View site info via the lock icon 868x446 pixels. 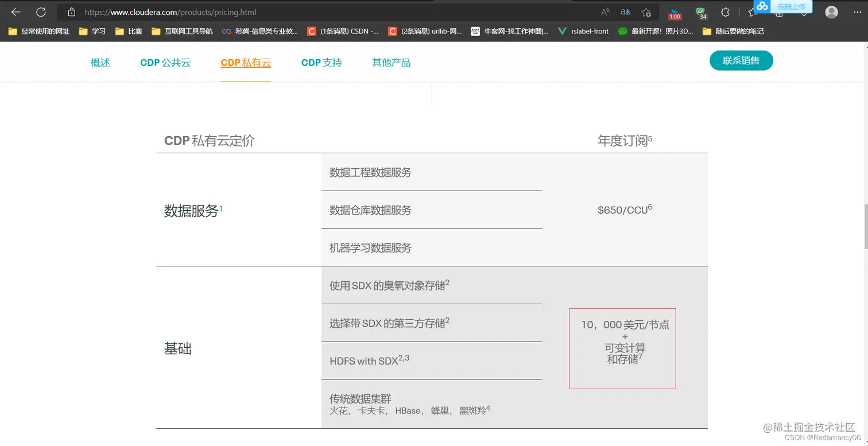point(72,12)
